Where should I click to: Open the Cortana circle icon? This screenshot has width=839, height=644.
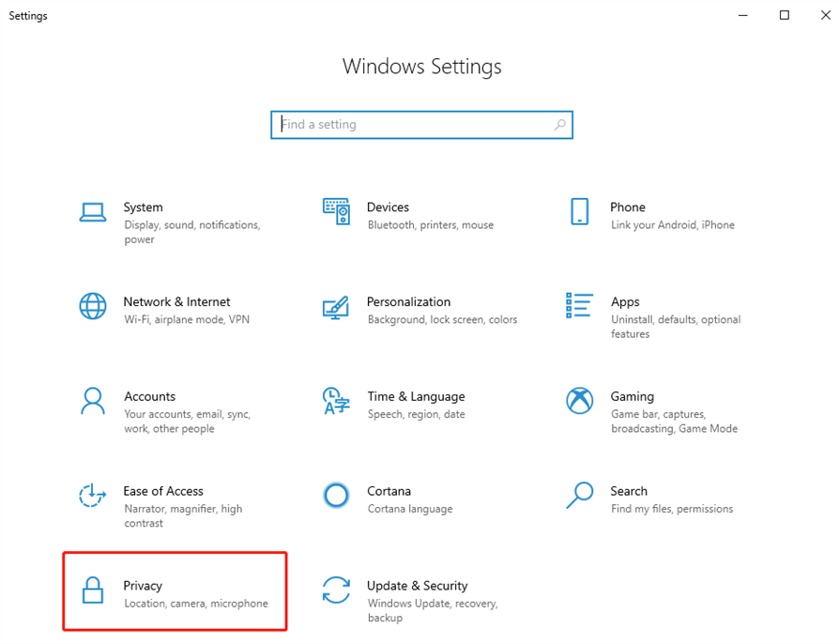(x=336, y=495)
